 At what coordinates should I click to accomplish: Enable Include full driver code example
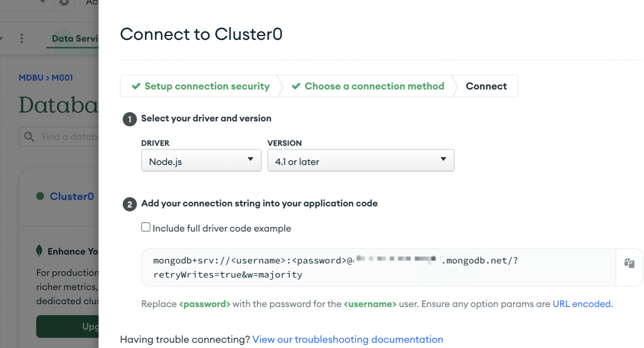pyautogui.click(x=146, y=227)
